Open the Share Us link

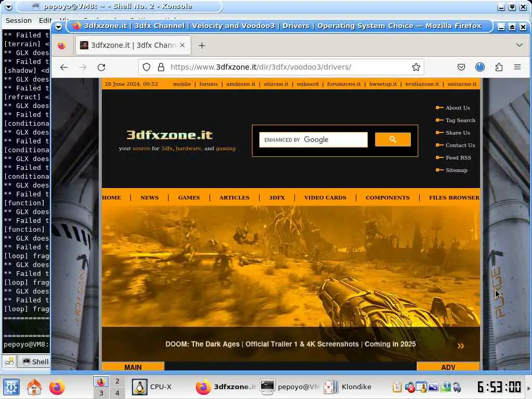pyautogui.click(x=458, y=133)
